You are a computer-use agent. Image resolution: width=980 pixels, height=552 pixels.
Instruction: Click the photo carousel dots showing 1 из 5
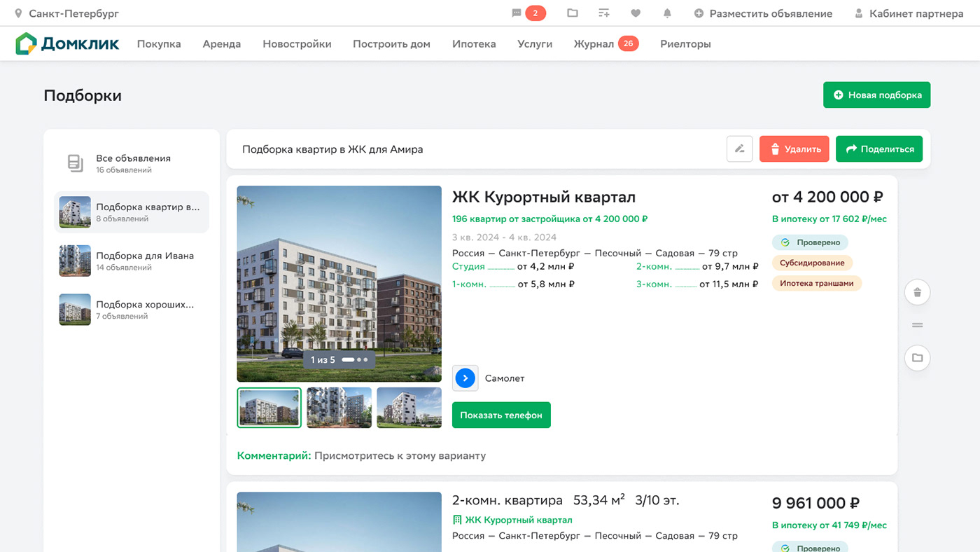click(x=339, y=359)
